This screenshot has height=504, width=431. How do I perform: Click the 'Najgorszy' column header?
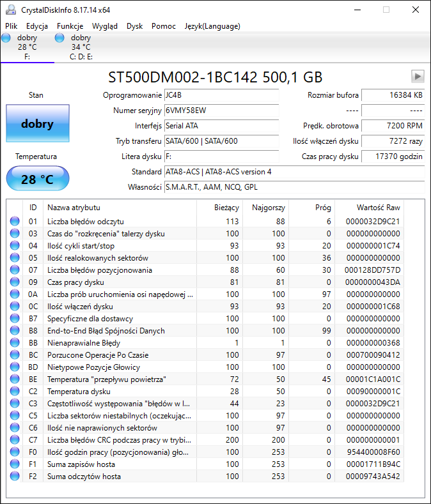[265, 208]
